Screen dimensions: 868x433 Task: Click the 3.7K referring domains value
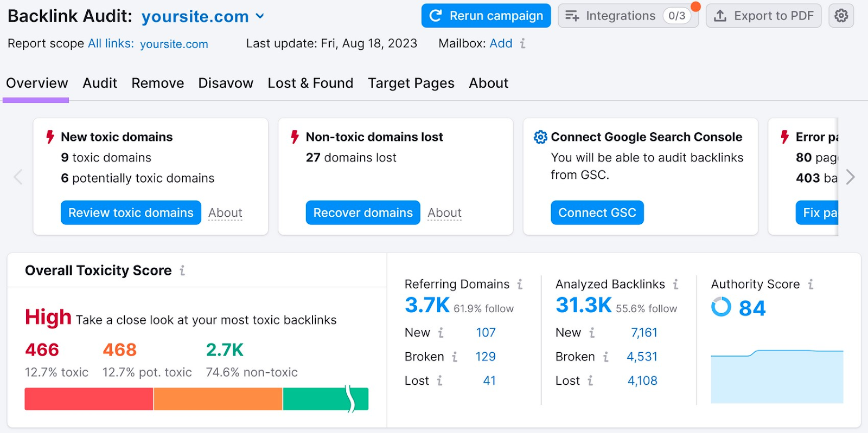pos(427,306)
